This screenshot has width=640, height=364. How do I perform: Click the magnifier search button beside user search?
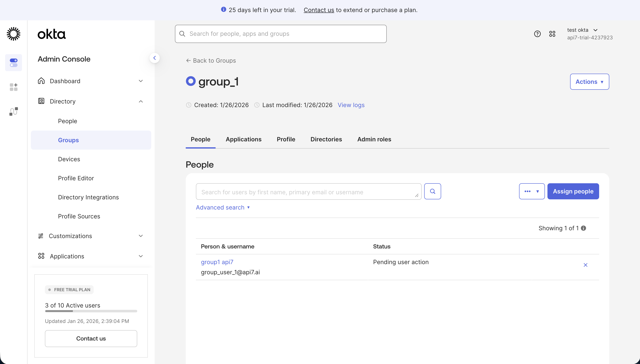coord(432,191)
